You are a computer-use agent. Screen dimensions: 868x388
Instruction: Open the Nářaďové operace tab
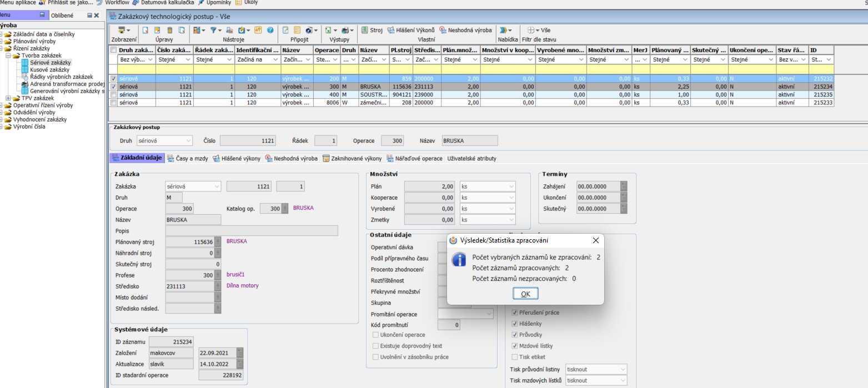415,158
